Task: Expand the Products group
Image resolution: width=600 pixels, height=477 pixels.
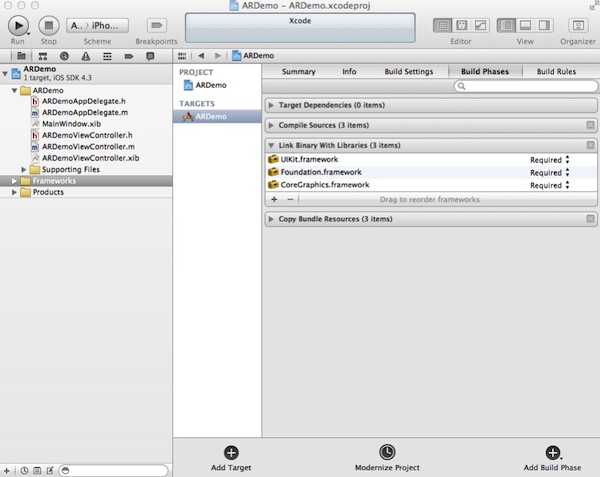Action: coord(14,192)
